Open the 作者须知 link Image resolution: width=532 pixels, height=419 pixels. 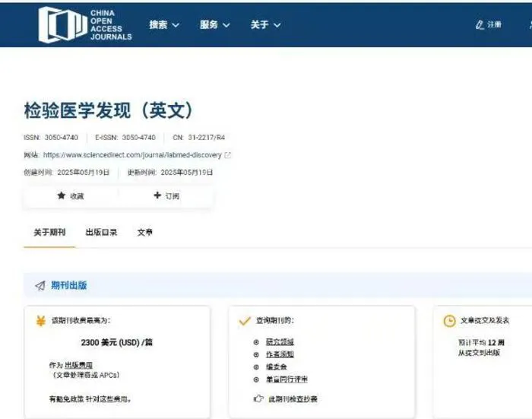280,354
